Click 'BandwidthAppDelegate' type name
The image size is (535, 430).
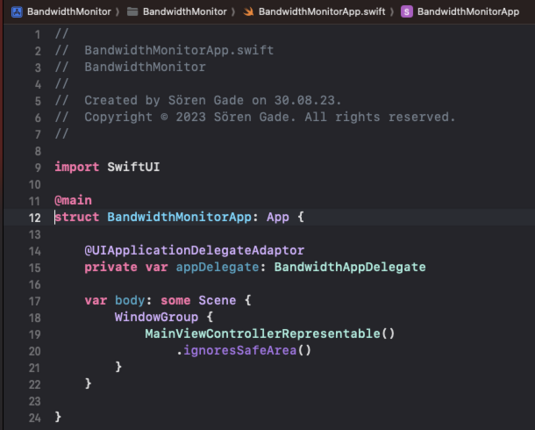tap(350, 267)
